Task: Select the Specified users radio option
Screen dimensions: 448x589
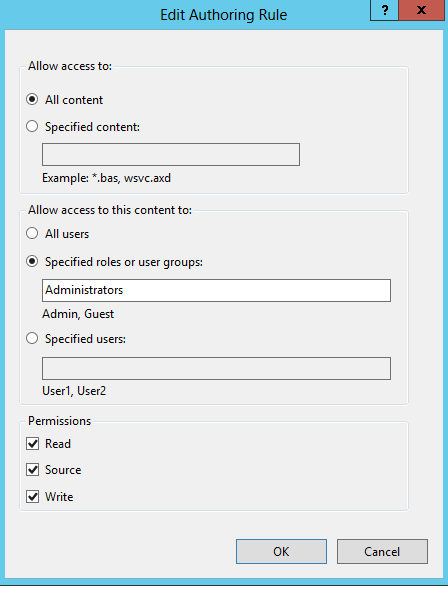Action: (32, 338)
